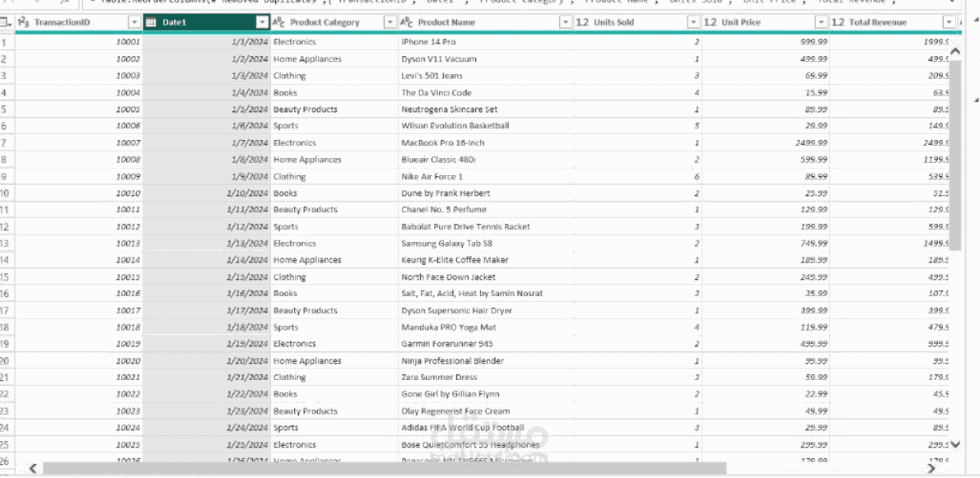Open the TransactionID column filter dropdown

[134, 22]
